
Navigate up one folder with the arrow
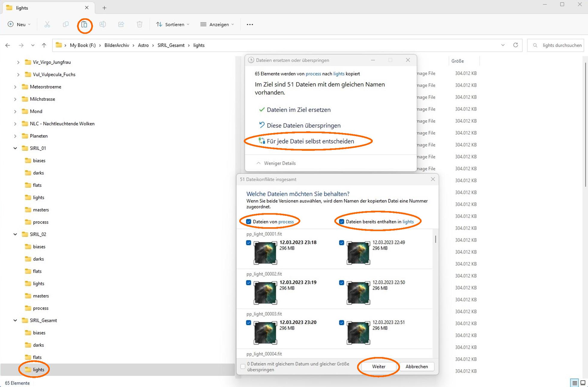coord(44,45)
